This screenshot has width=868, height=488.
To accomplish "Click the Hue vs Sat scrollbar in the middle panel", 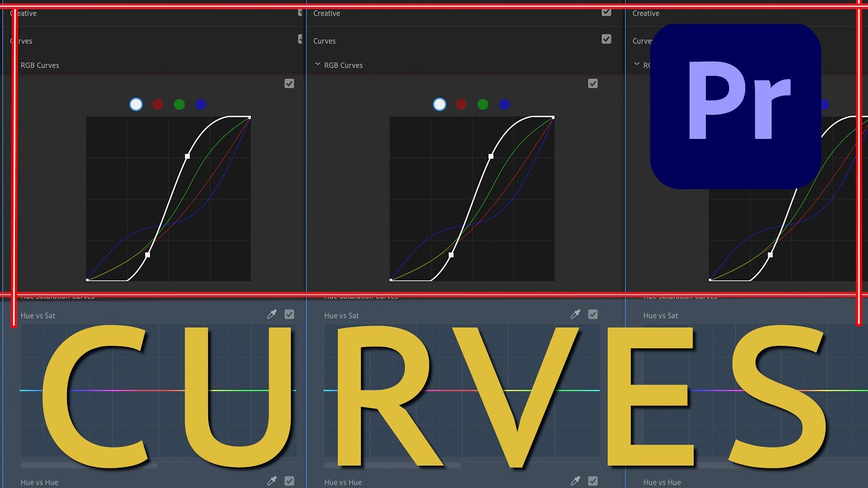I will [393, 466].
